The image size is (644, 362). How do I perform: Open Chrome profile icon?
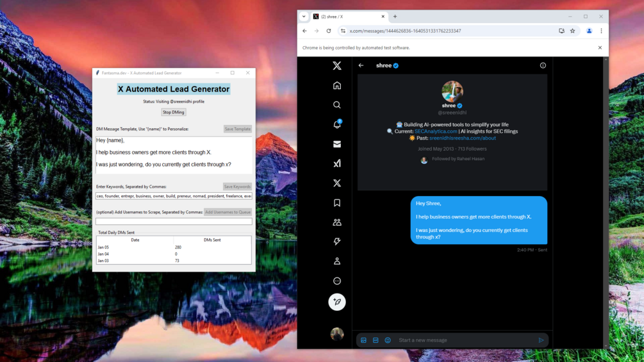coord(589,31)
